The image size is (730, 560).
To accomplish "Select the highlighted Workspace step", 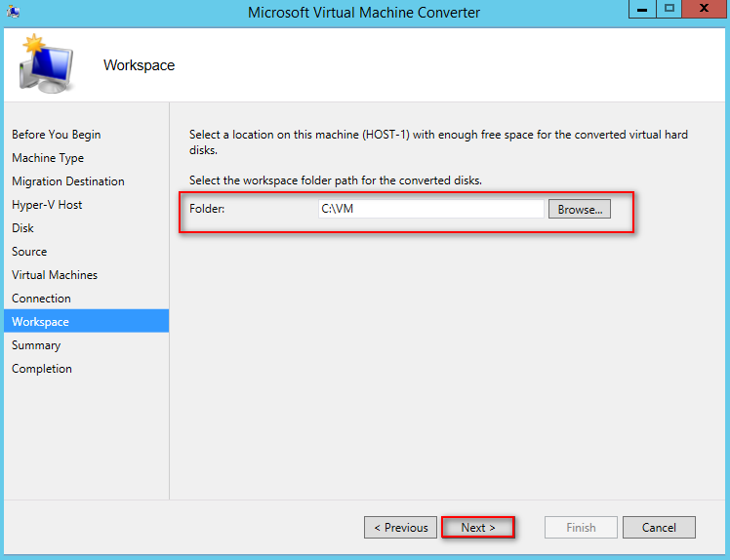I will click(x=87, y=321).
